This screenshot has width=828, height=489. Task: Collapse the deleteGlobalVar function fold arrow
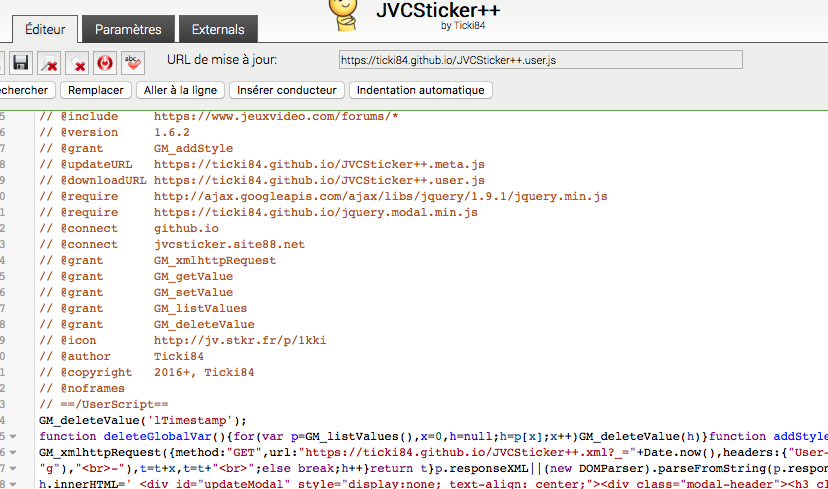click(x=13, y=437)
